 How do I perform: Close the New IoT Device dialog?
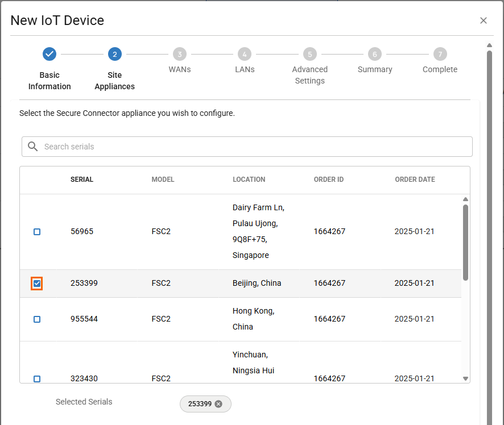484,20
